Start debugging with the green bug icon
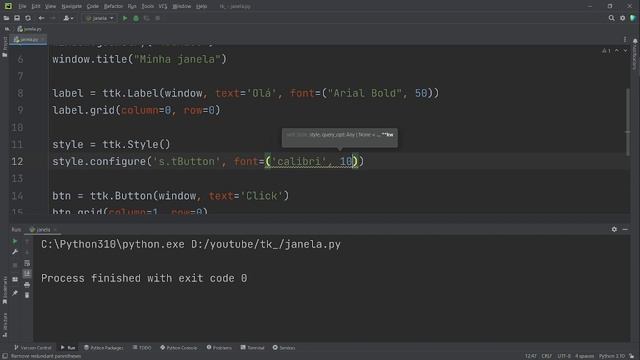640x360 pixels. point(136,18)
